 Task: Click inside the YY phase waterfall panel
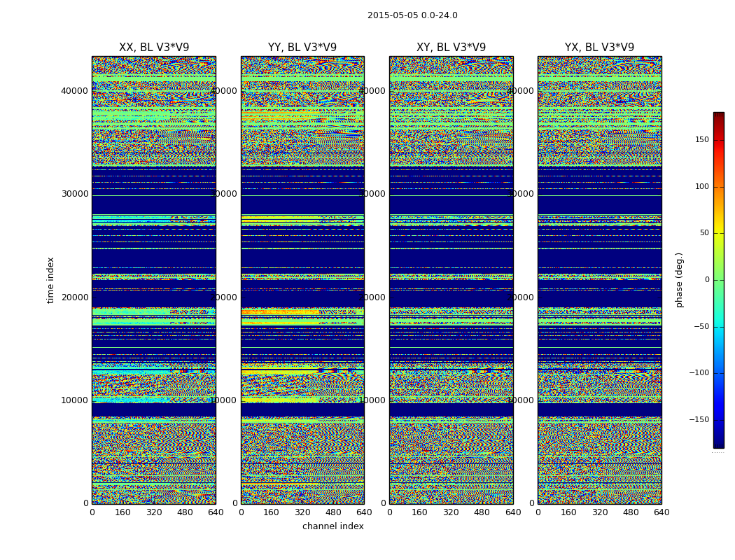[302, 280]
